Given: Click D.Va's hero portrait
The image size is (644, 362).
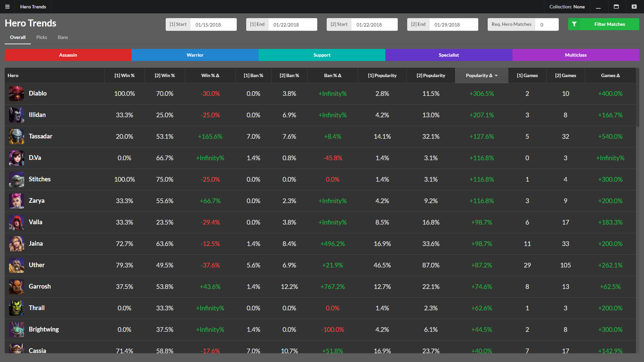Looking at the screenshot, I should click(16, 158).
